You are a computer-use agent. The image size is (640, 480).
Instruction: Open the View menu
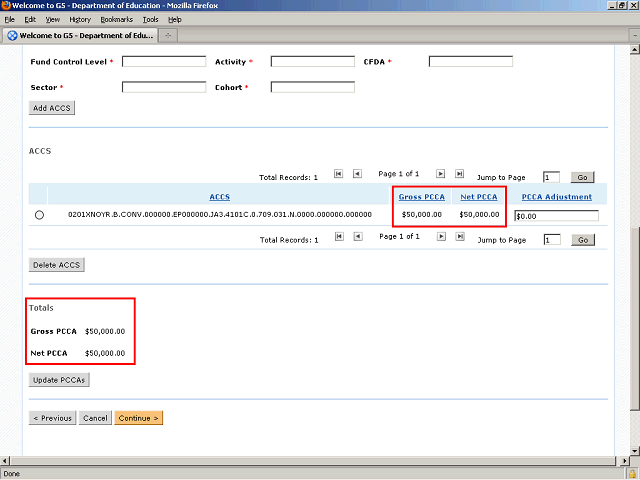tap(53, 20)
